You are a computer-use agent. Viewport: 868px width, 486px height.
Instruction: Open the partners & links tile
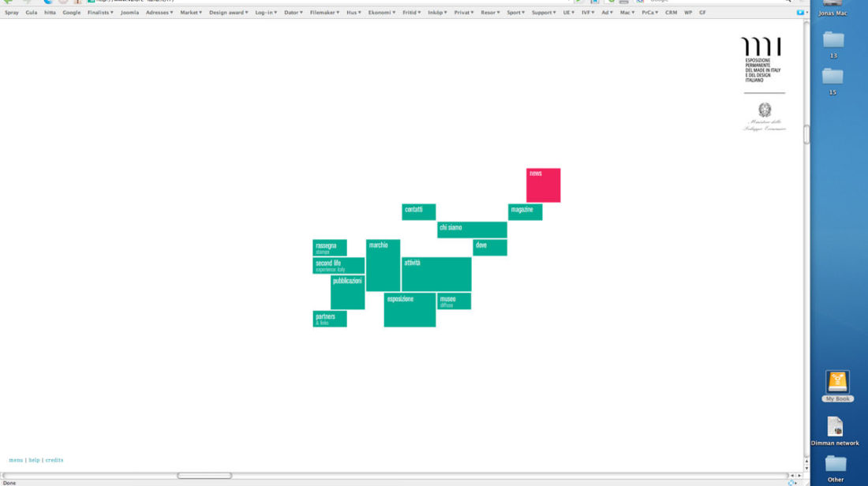pyautogui.click(x=329, y=319)
